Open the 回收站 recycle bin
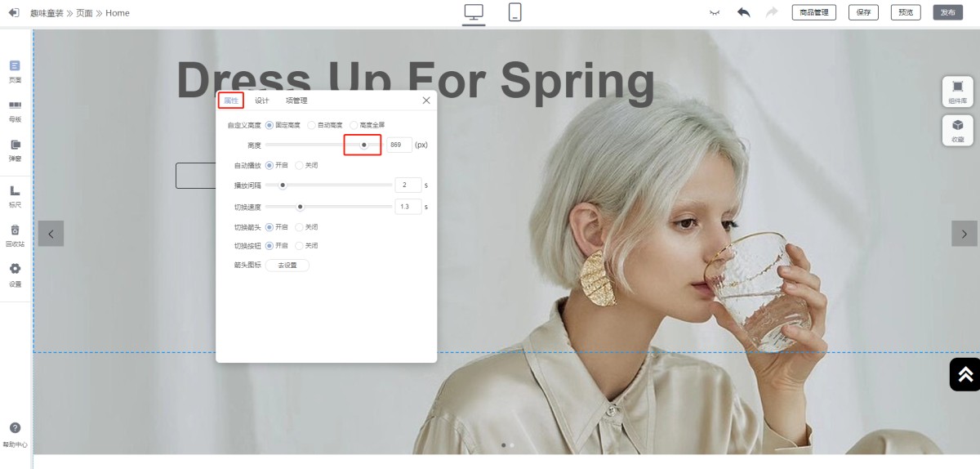 click(15, 235)
